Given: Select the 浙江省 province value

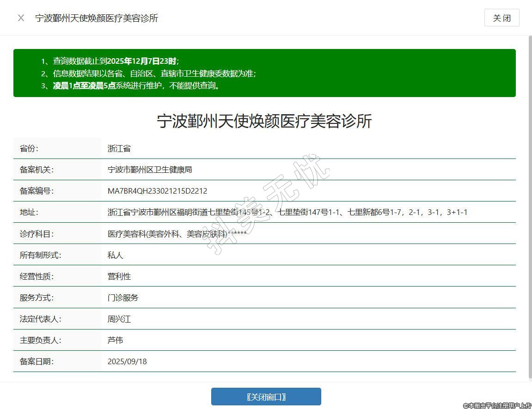Looking at the screenshot, I should (119, 148).
